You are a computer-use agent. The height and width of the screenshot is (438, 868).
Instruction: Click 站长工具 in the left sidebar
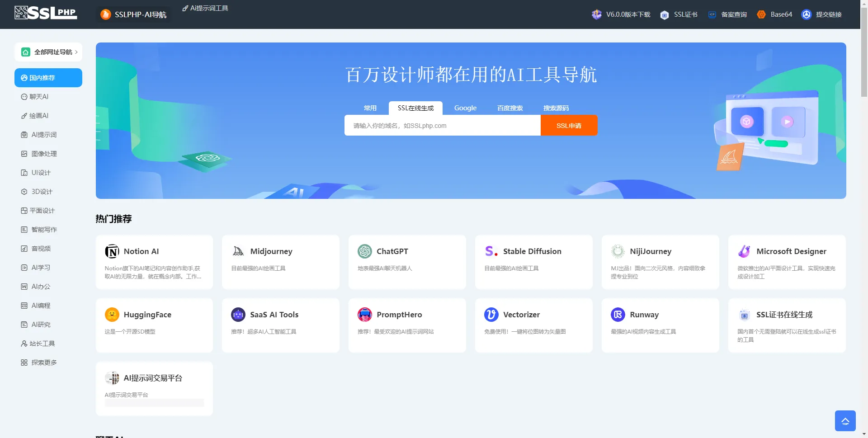coord(42,344)
